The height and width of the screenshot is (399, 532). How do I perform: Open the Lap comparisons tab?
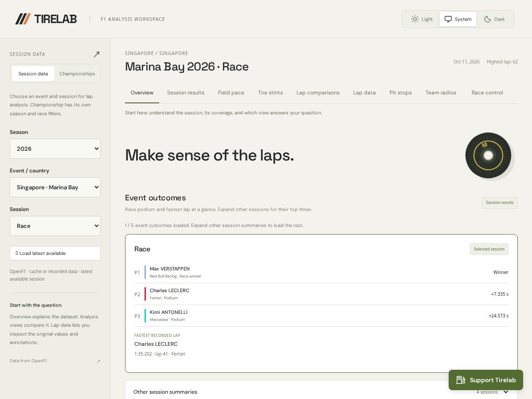click(x=318, y=93)
